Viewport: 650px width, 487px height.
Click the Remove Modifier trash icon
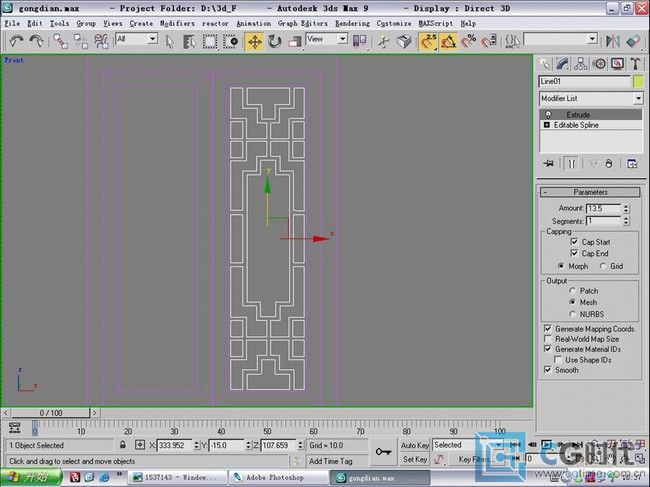[609, 163]
